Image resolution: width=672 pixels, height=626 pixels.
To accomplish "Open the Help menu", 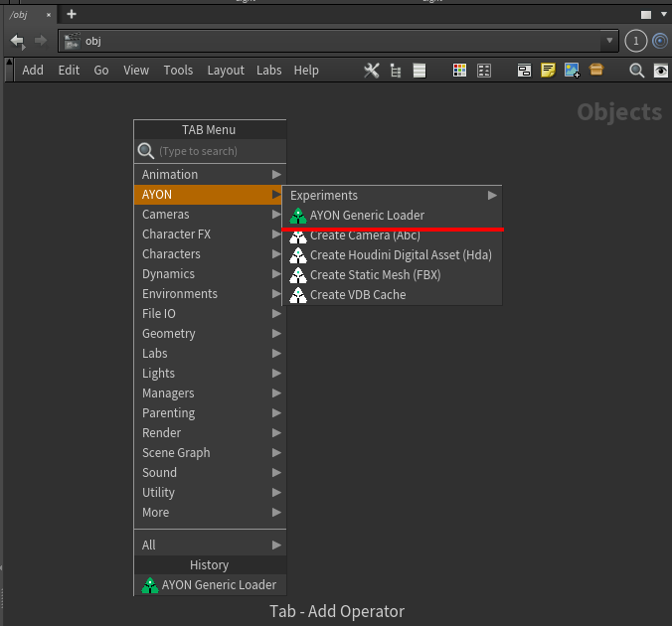I will [306, 71].
